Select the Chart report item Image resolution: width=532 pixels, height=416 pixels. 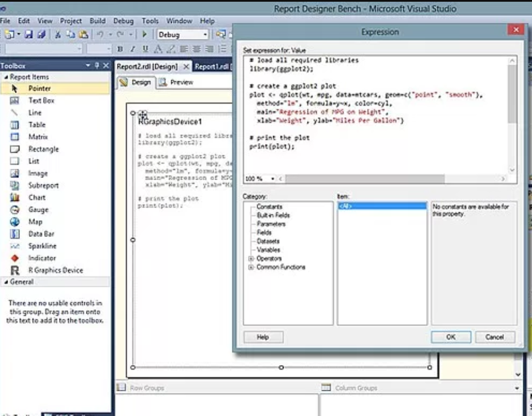point(55,197)
